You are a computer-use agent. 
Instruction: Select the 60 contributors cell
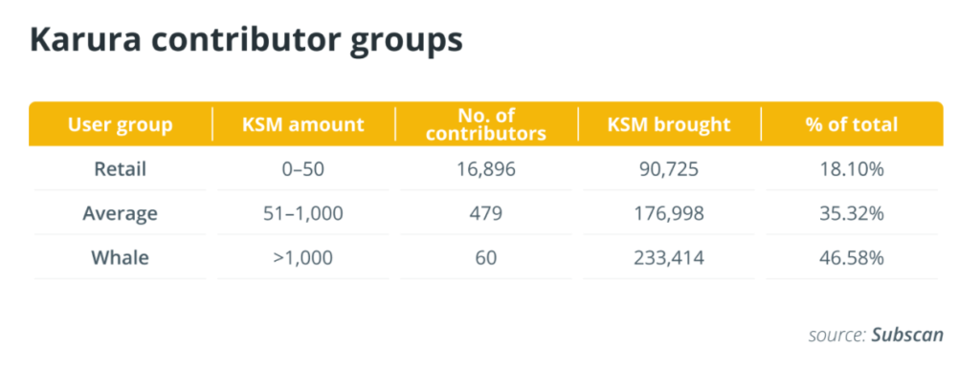tap(486, 258)
